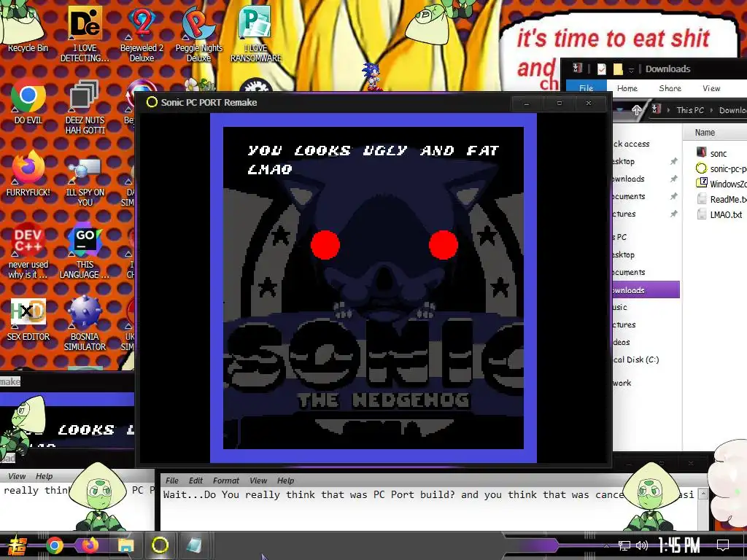Select Documents under Quick access in Explorer
The width and height of the screenshot is (747, 560).
(x=629, y=196)
